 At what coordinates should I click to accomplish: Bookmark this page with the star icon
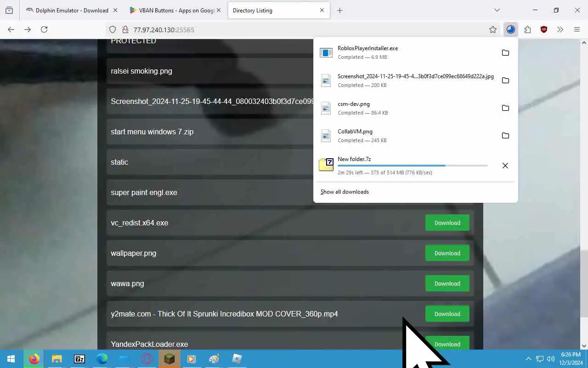point(493,29)
